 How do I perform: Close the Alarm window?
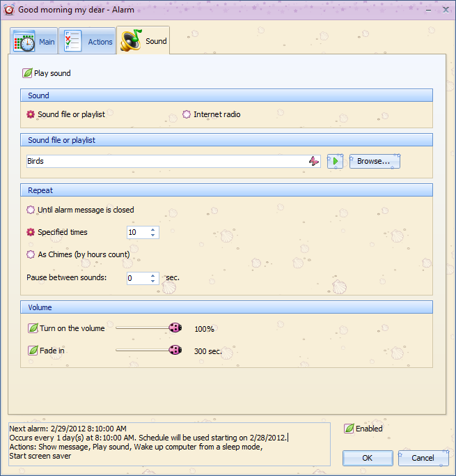click(446, 10)
